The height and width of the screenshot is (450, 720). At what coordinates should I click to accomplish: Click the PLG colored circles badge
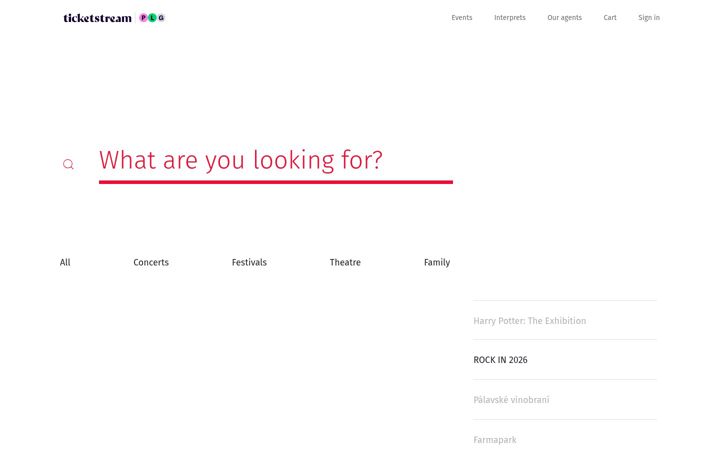152,18
